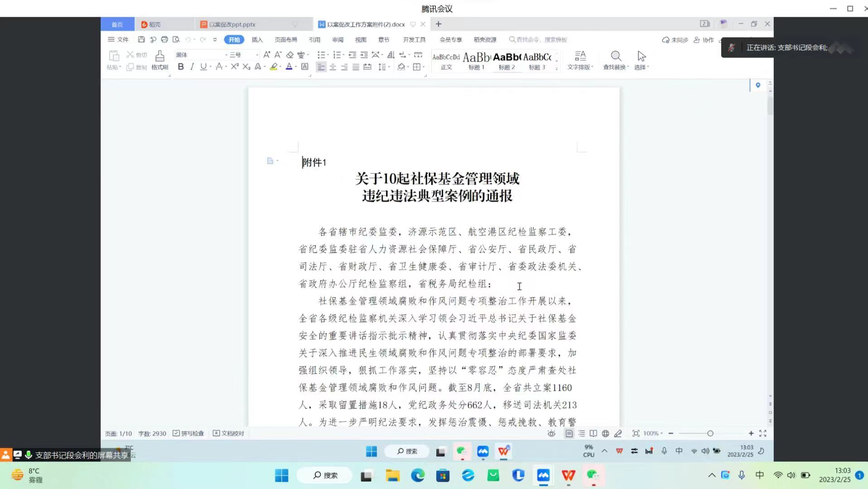Switch to outline view icon in status bar
The width and height of the screenshot is (868, 489).
[x=581, y=433]
